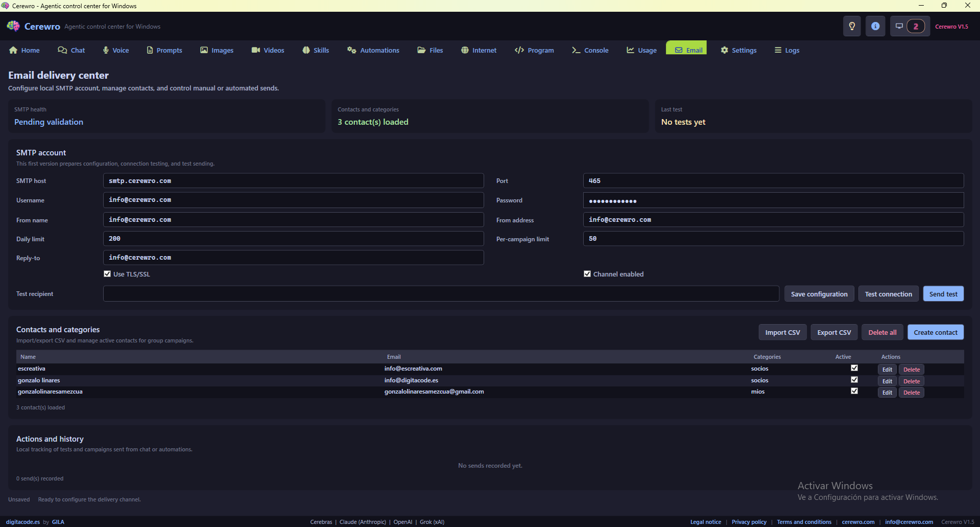The height and width of the screenshot is (527, 980).
Task: Open the Usage chart icon
Action: pos(631,50)
